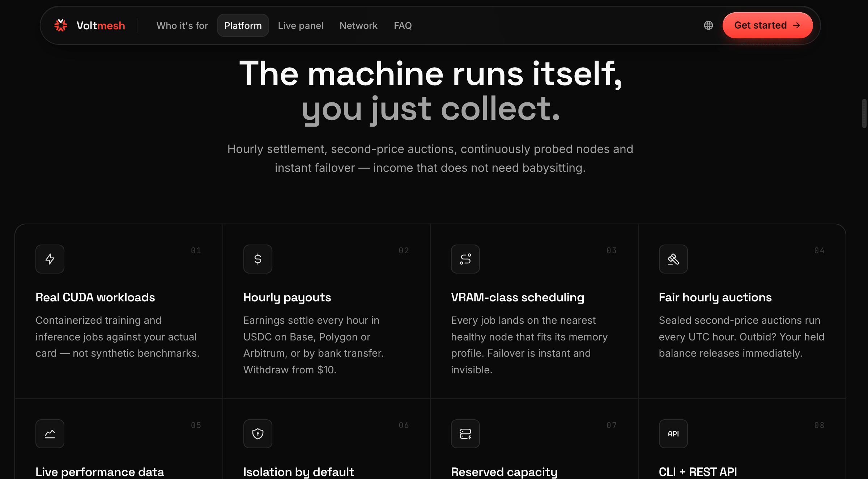Click the Hourly payouts heading
The width and height of the screenshot is (868, 479).
287,297
